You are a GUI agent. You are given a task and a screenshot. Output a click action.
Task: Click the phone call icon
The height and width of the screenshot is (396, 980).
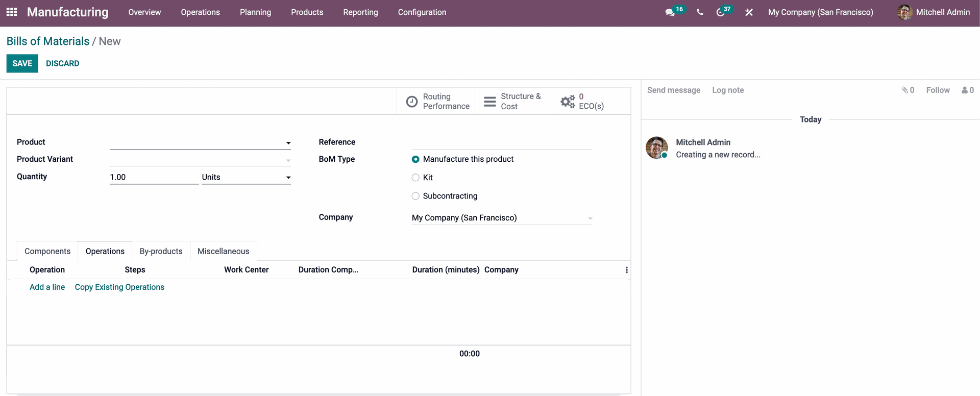700,12
